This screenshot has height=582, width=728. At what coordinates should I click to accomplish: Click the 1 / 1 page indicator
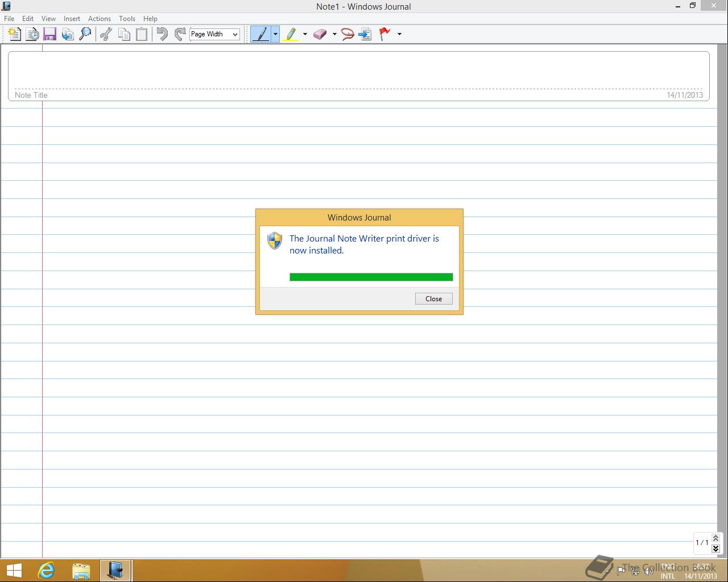click(702, 543)
